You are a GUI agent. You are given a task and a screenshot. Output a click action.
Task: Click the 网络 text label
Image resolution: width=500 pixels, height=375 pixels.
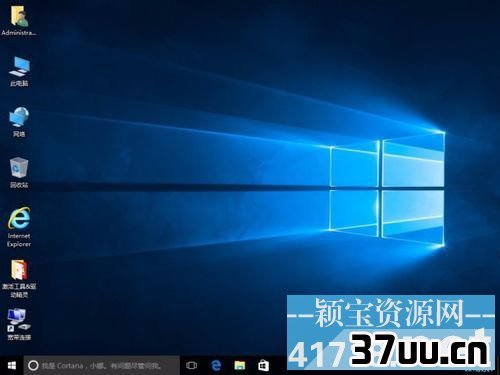pyautogui.click(x=19, y=134)
